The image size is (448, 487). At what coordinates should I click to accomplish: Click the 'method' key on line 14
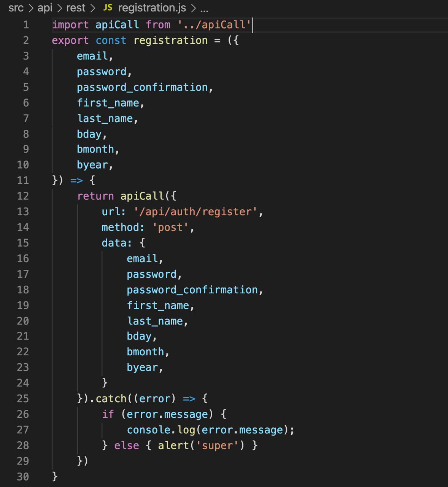point(120,227)
